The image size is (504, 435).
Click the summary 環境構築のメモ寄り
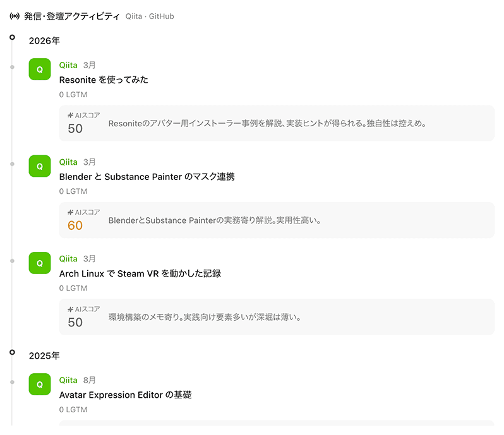[205, 318]
